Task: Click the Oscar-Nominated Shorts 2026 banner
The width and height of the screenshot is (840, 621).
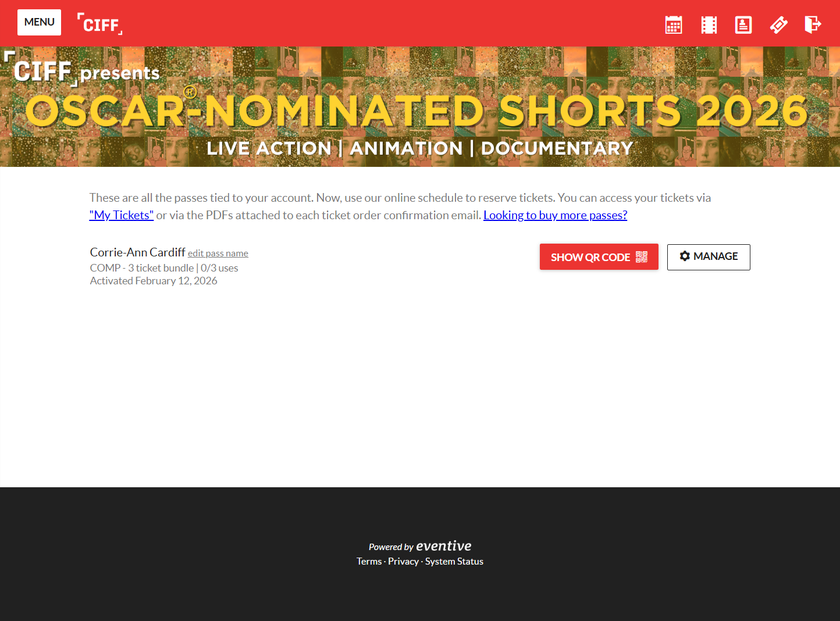Action: click(x=420, y=107)
